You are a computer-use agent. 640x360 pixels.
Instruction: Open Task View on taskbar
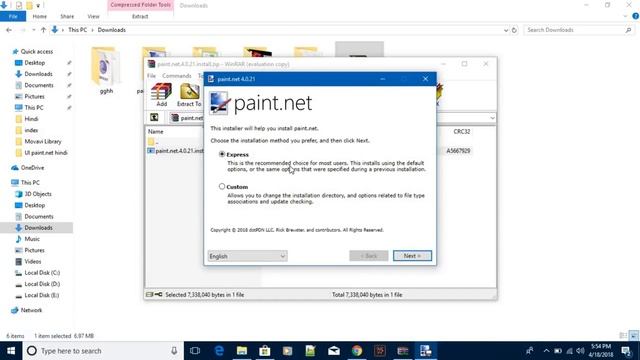point(195,351)
